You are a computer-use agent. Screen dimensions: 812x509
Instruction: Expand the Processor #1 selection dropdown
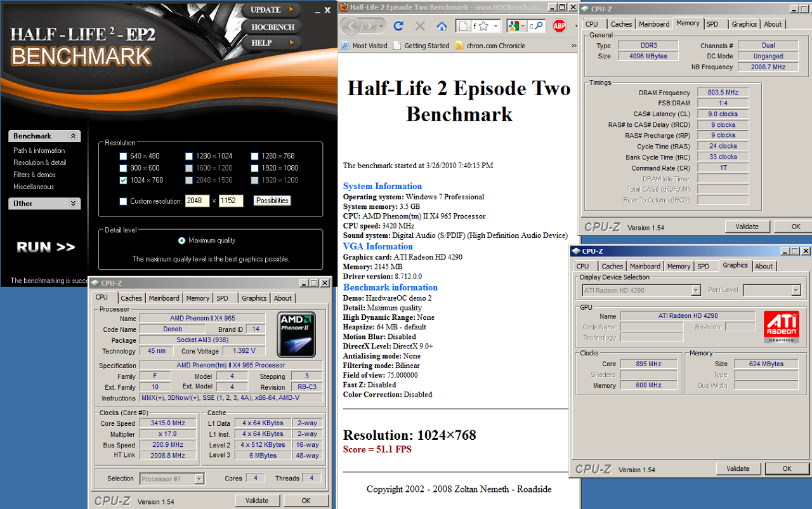click(x=199, y=479)
